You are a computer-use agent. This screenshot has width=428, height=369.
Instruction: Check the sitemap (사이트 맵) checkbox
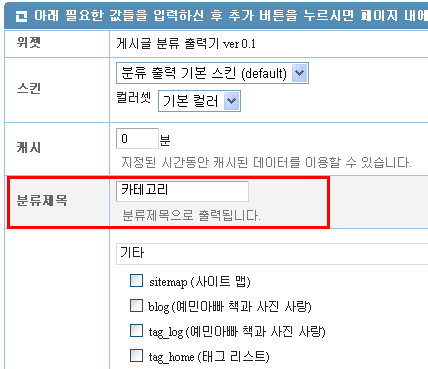click(136, 281)
